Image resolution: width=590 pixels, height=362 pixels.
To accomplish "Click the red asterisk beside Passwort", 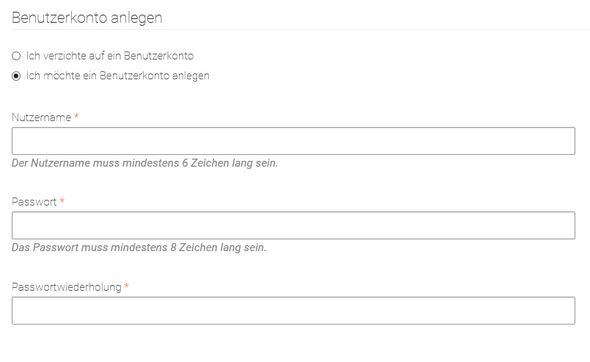I will 62,201.
